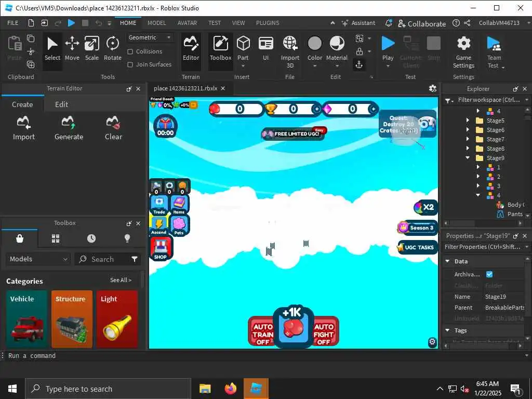Click Import 3D icon
The height and width of the screenshot is (399, 532).
pyautogui.click(x=290, y=51)
